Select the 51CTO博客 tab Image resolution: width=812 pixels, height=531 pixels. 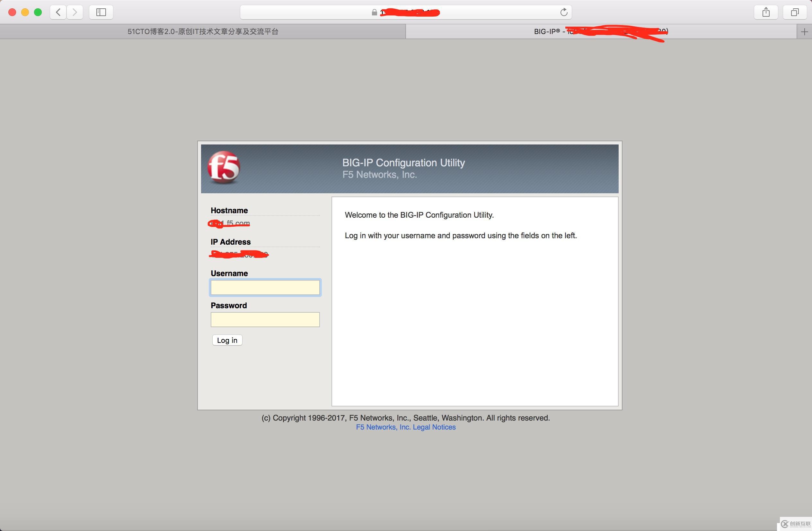click(203, 31)
